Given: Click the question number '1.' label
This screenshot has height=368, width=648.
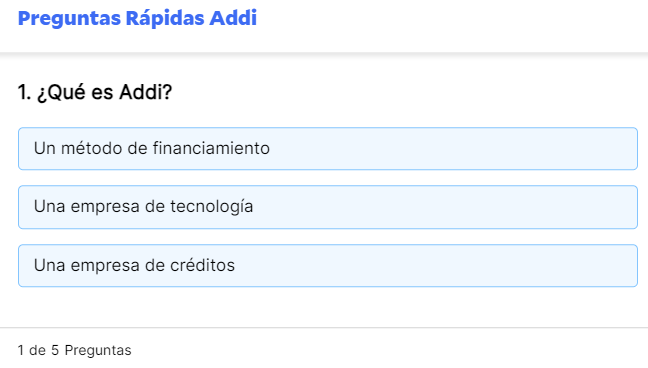Looking at the screenshot, I should [24, 92].
